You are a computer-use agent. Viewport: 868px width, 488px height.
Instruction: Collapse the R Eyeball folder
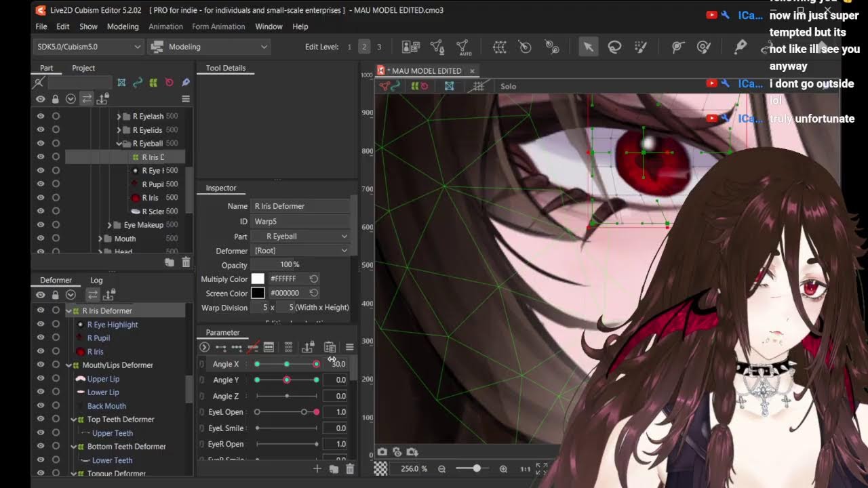point(119,144)
